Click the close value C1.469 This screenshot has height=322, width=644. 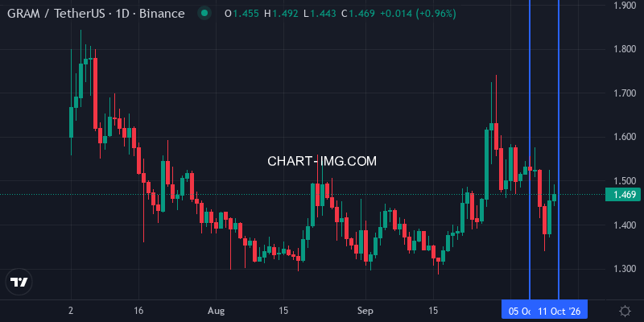pyautogui.click(x=357, y=14)
